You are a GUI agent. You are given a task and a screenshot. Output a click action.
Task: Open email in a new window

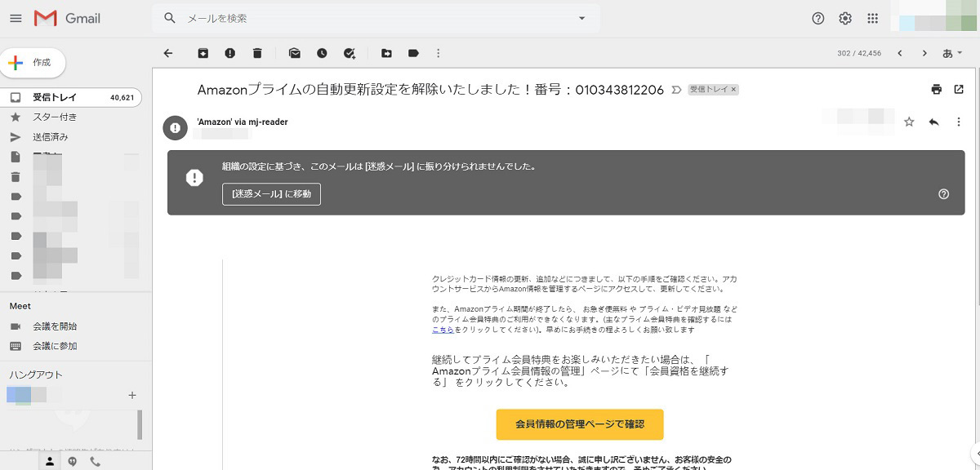[959, 89]
